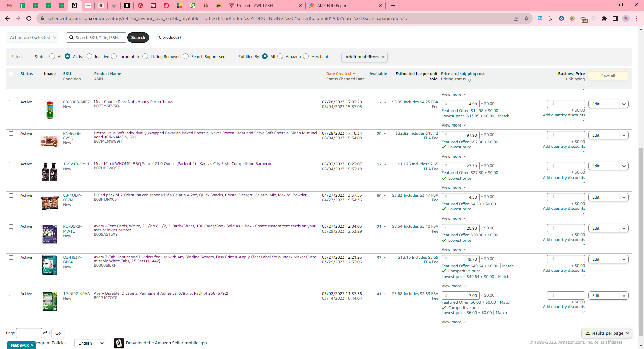Open the Chrome profile avatar
644x349 pixels.
(x=626, y=18)
